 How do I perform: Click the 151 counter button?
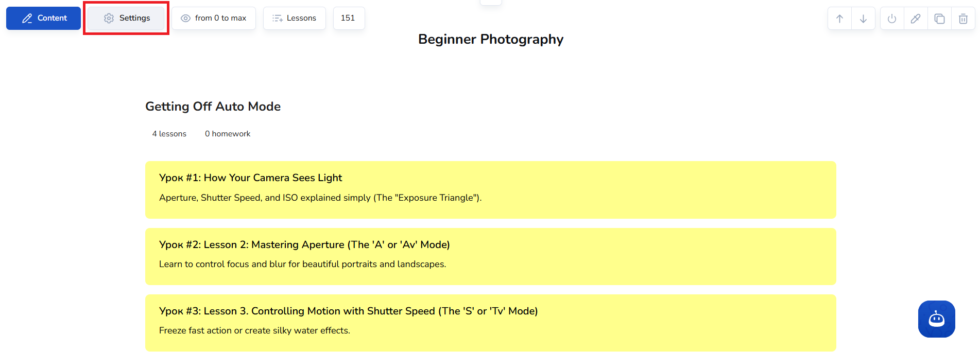(x=349, y=18)
